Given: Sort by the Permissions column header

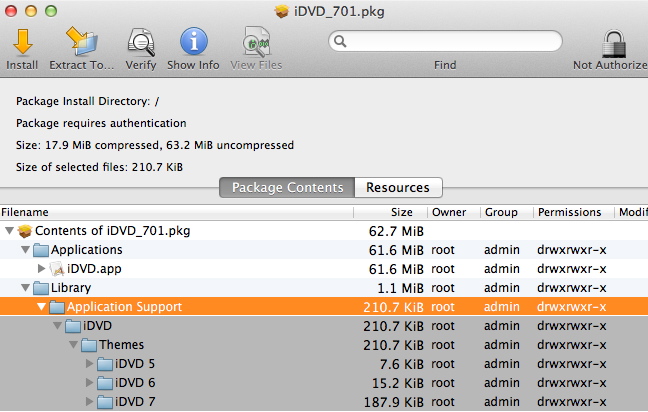Looking at the screenshot, I should coord(574,212).
